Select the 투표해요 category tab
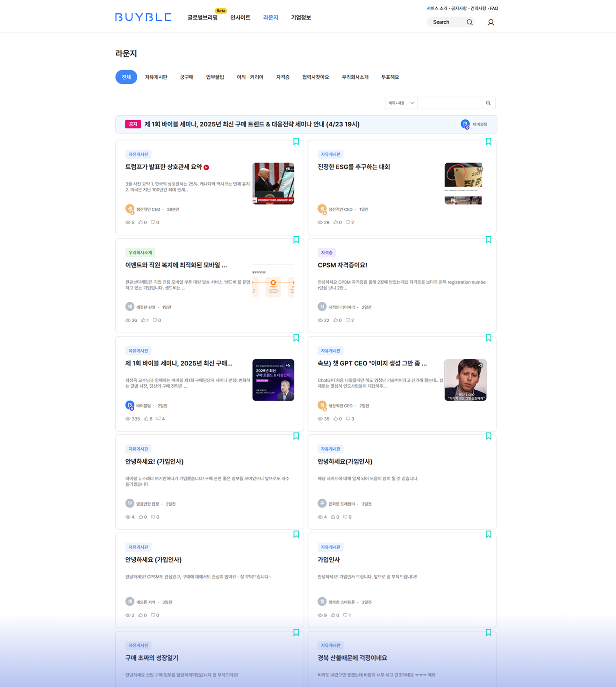The image size is (616, 687). pos(390,77)
